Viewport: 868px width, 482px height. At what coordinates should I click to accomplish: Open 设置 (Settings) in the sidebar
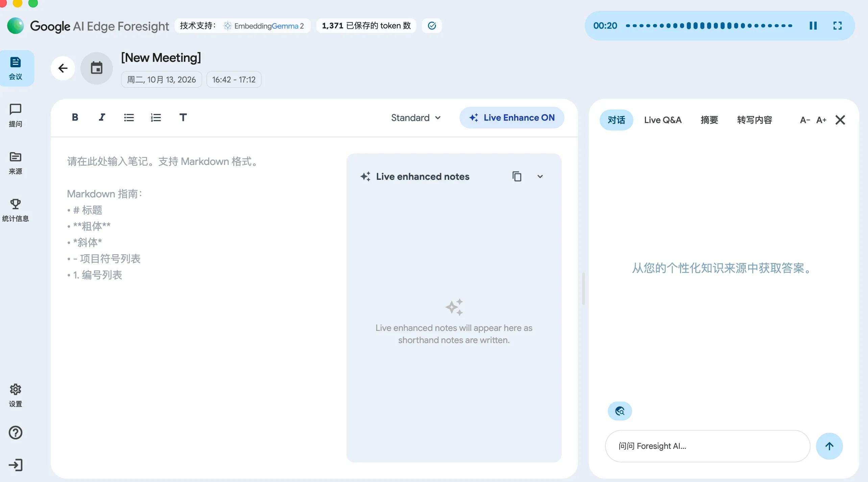point(16,395)
